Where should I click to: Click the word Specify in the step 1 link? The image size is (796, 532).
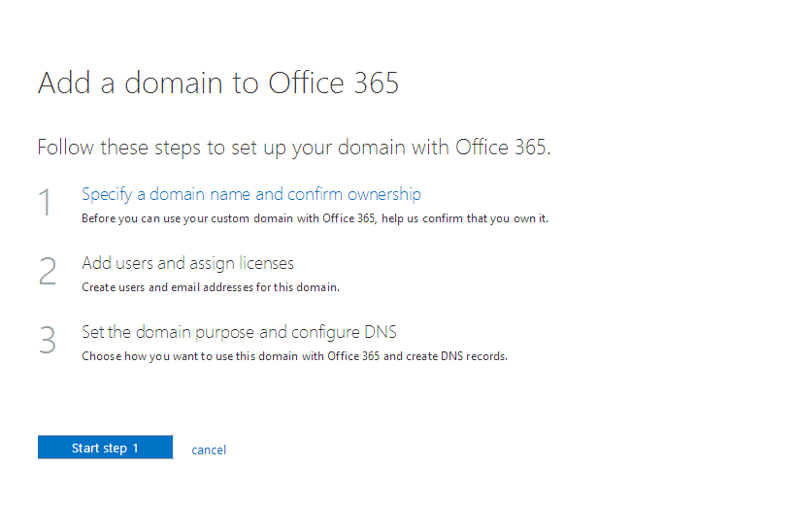click(107, 194)
